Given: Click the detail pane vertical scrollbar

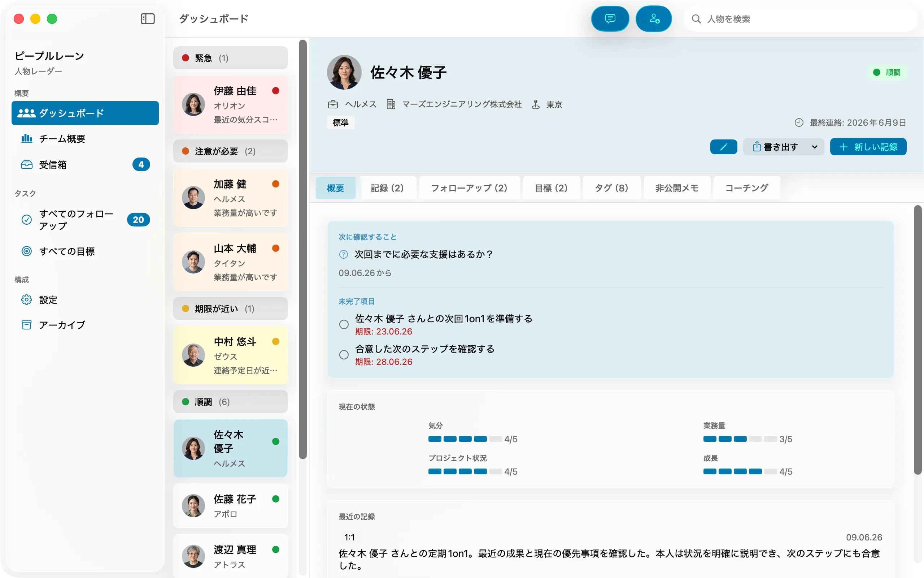Looking at the screenshot, I should 918,340.
